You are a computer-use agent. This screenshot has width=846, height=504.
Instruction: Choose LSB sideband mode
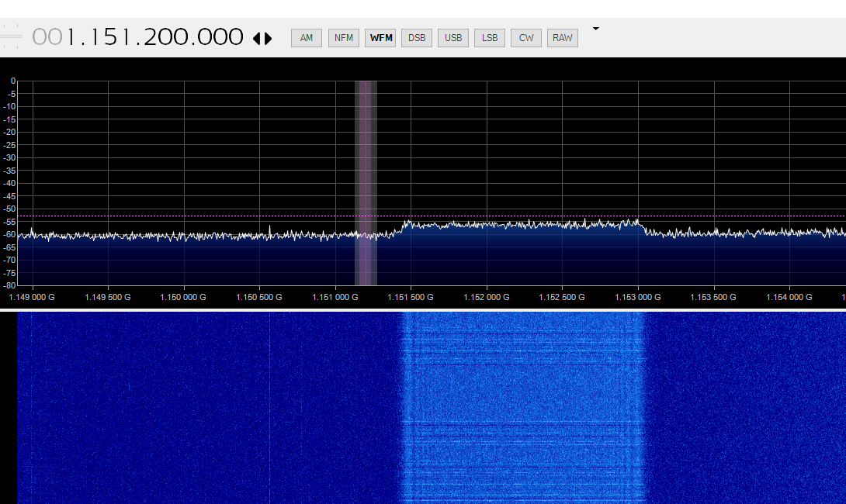tap(490, 38)
